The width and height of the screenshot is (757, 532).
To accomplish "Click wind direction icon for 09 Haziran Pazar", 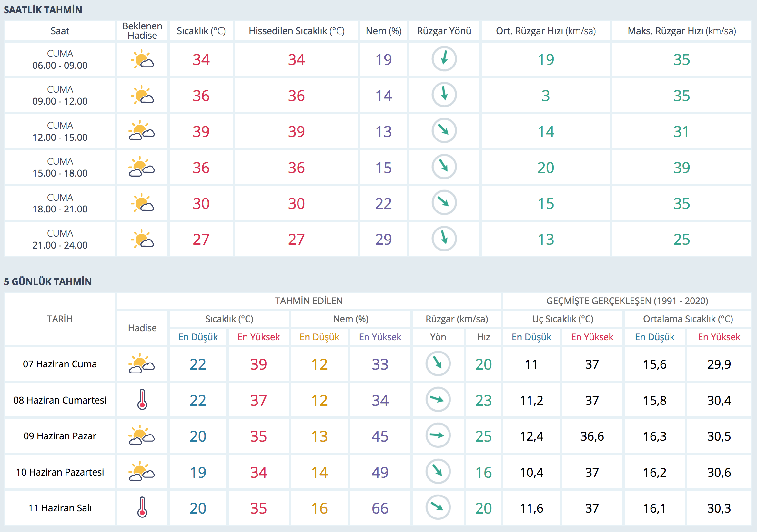I will 438,435.
